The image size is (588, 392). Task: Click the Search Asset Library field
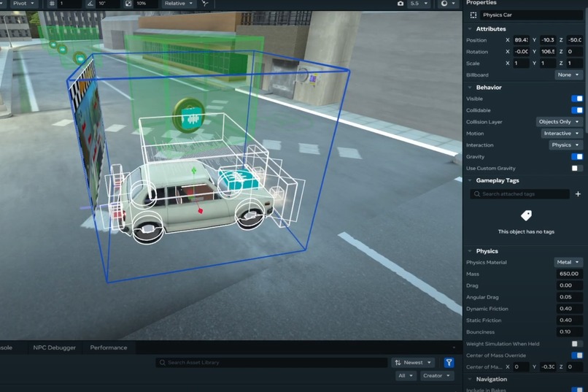click(271, 362)
